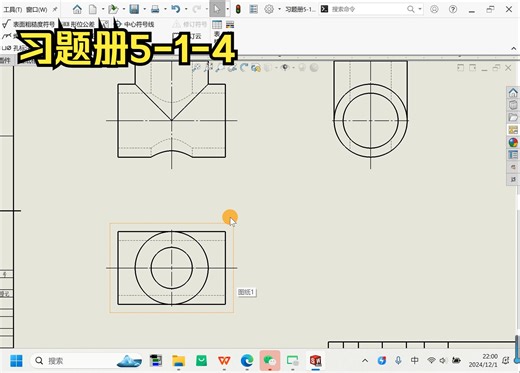Open SOLIDWORKS Resources tab in task pane

point(513,92)
